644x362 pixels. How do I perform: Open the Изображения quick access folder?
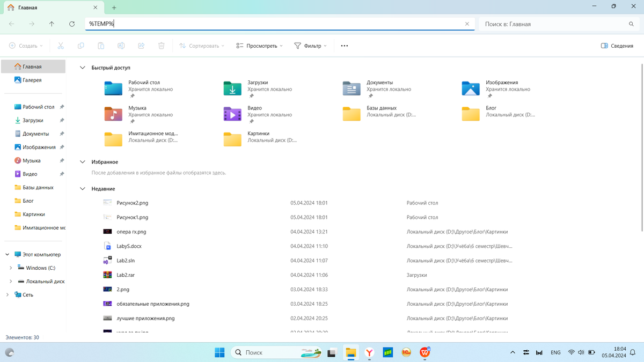497,88
